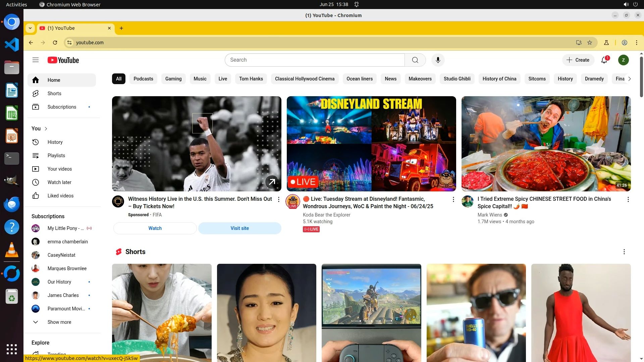The width and height of the screenshot is (644, 362).
Task: Expand the You section chevron
Action: click(46, 129)
